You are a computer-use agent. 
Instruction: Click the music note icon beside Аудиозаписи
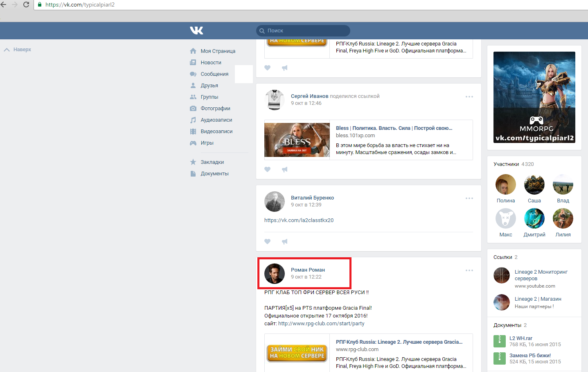(x=193, y=120)
